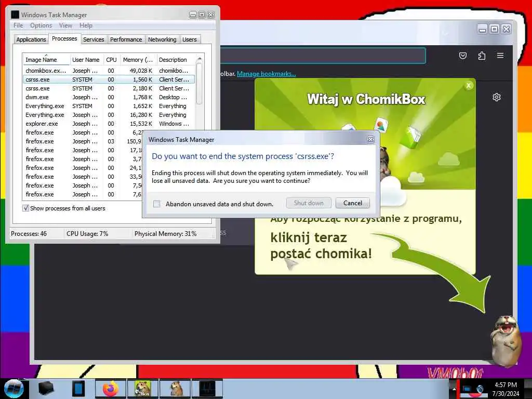Select the explorer.exe process row

tap(109, 124)
